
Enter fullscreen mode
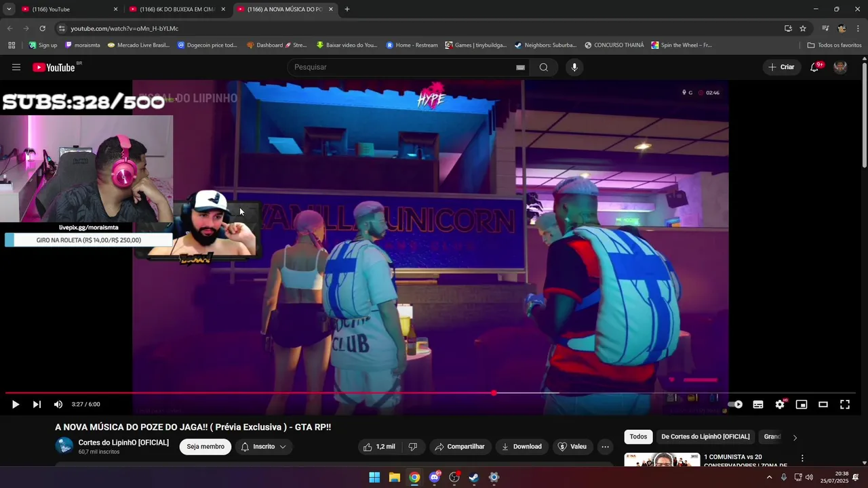point(845,405)
